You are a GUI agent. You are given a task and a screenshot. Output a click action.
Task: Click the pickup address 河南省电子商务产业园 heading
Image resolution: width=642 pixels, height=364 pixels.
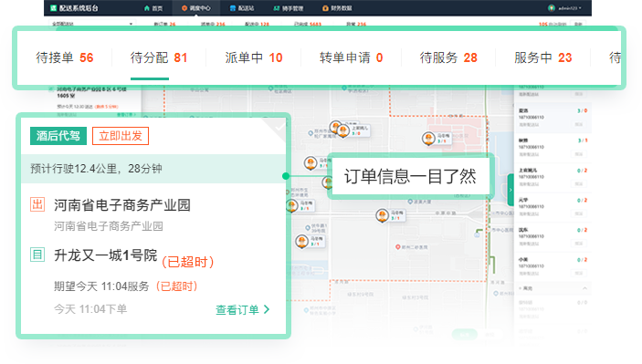tap(122, 205)
